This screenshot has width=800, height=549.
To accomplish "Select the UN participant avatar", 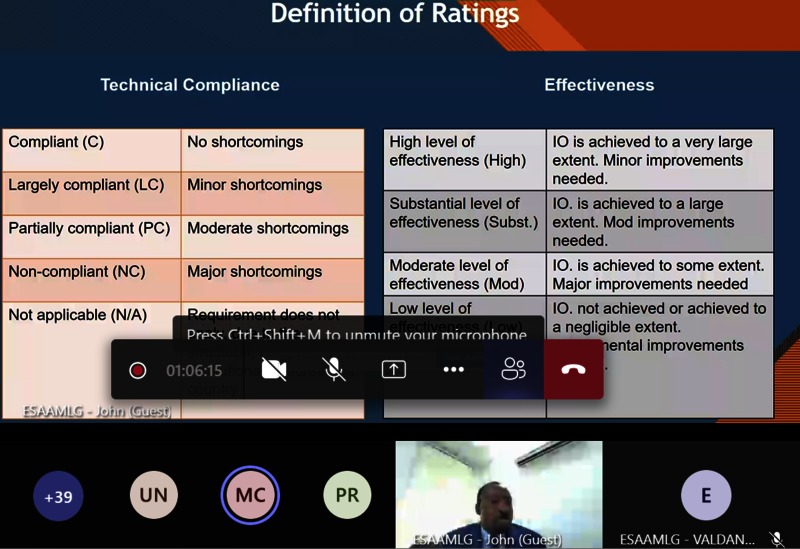I will 154,496.
